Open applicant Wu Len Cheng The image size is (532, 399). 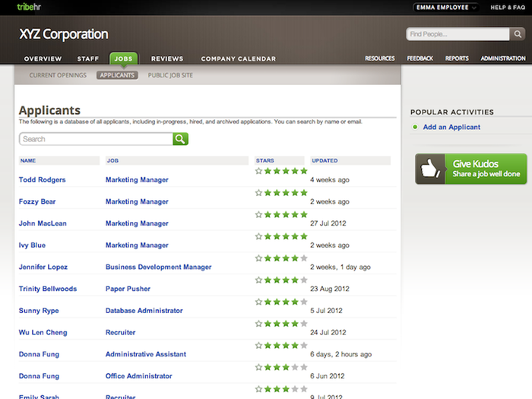tap(43, 332)
